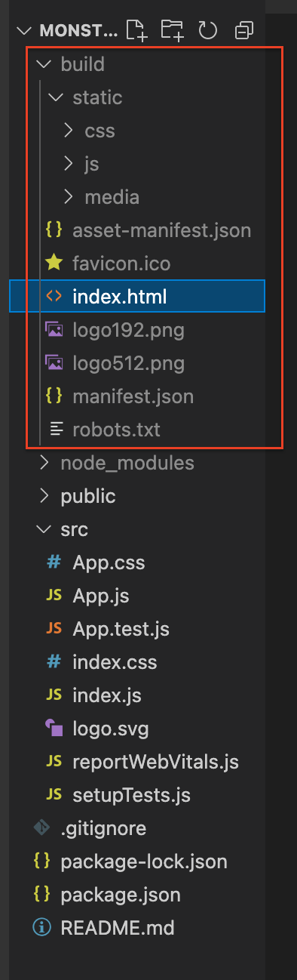
Task: Click the New Folder icon
Action: click(173, 30)
